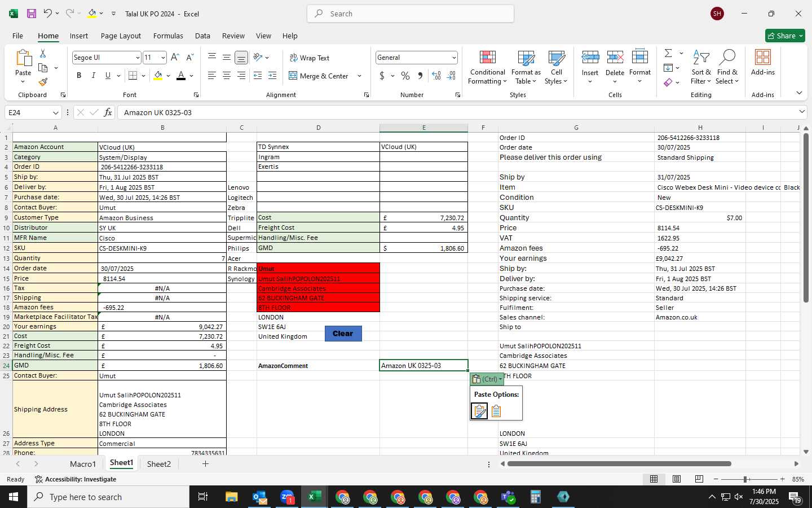Apply Comma Style format
The width and height of the screenshot is (812, 508).
[x=420, y=76]
